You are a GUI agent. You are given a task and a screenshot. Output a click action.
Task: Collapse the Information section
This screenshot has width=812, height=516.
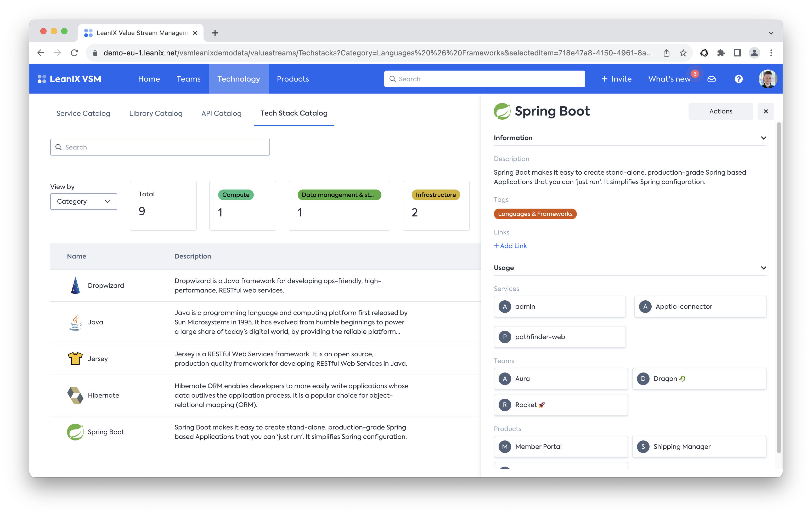[x=763, y=138]
